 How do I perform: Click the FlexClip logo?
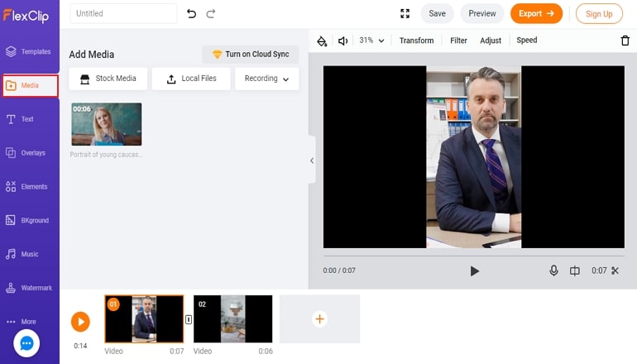tap(26, 16)
